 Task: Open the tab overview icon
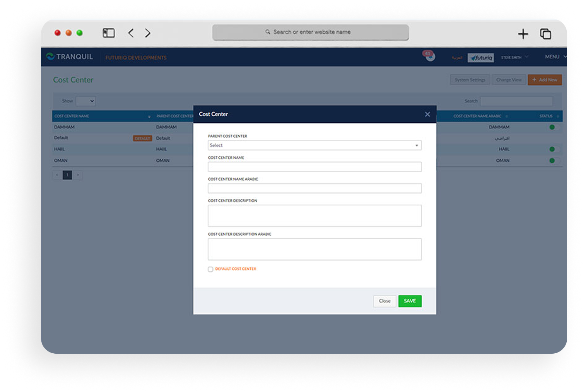tap(545, 34)
